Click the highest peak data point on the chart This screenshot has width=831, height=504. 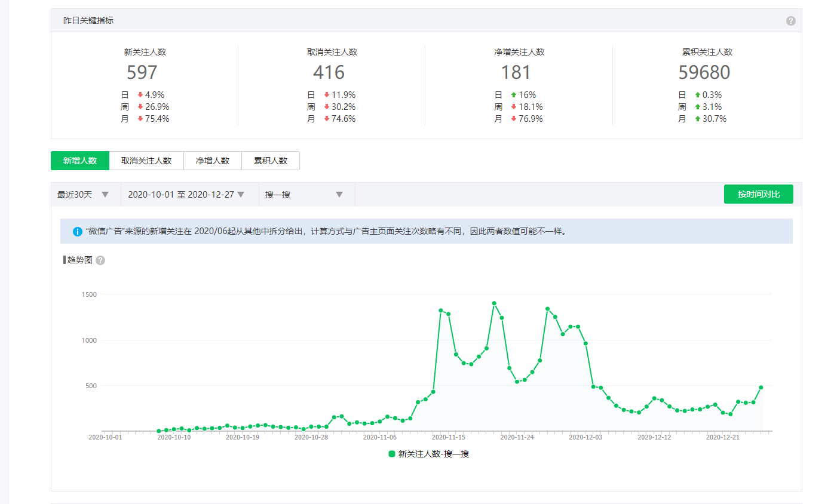tap(494, 303)
